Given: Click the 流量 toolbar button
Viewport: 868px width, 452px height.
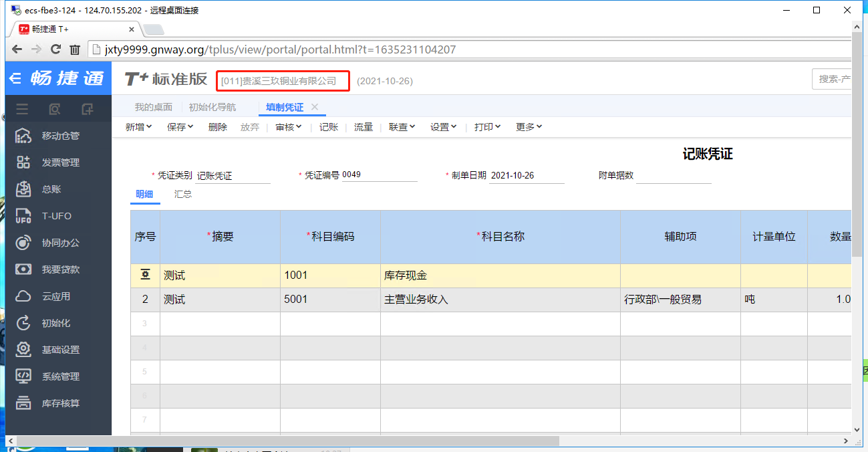Looking at the screenshot, I should [364, 127].
